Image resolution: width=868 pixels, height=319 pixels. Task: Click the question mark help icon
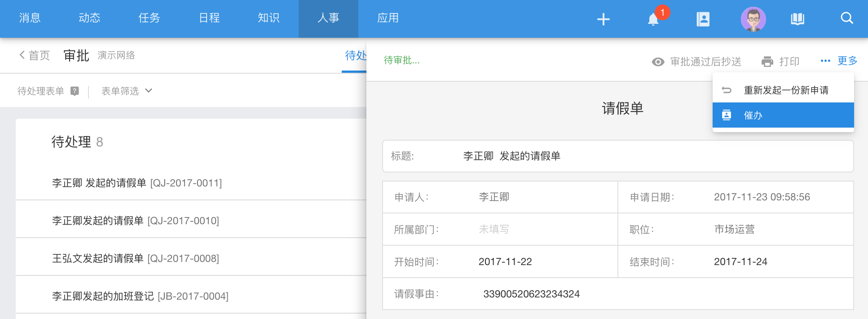pos(75,91)
